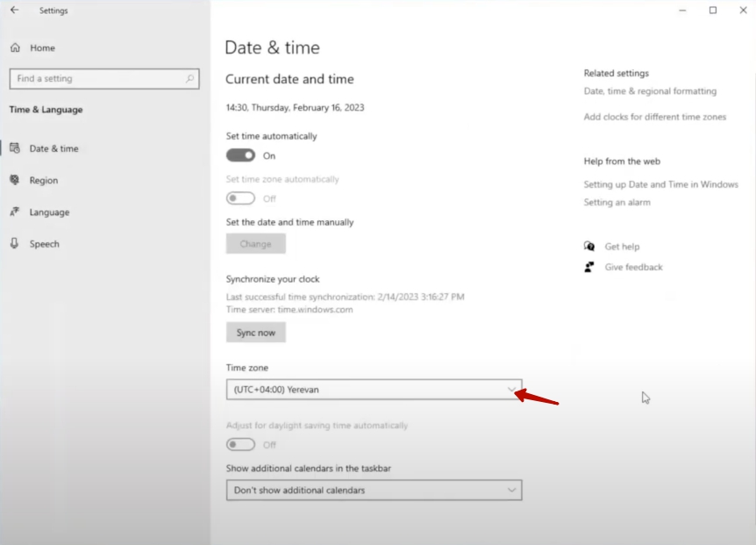
Task: Toggle Adjust for daylight saving time switch
Action: coord(240,445)
